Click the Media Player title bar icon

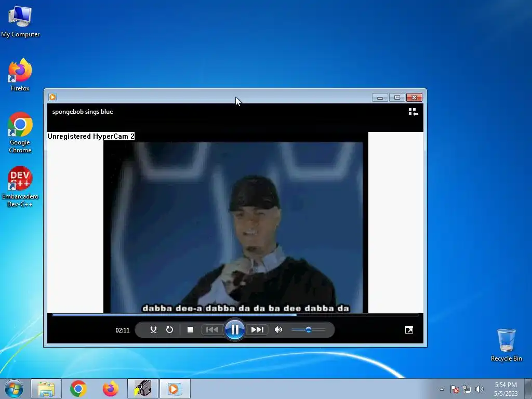coord(52,97)
